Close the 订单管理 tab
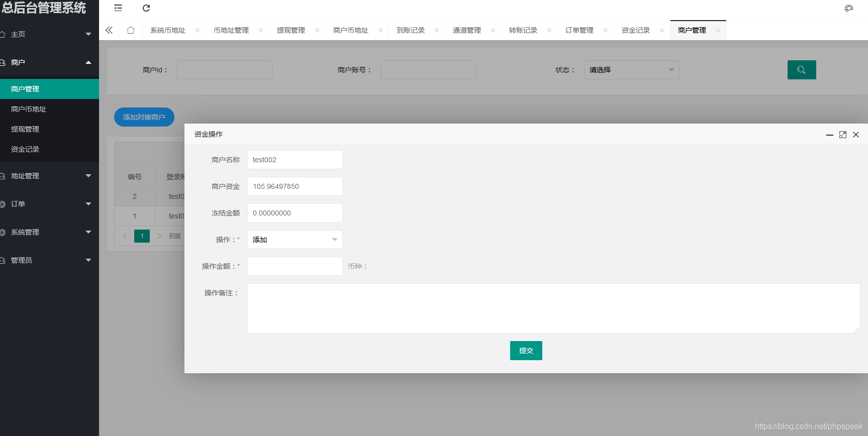Image resolution: width=868 pixels, height=436 pixels. (x=606, y=31)
